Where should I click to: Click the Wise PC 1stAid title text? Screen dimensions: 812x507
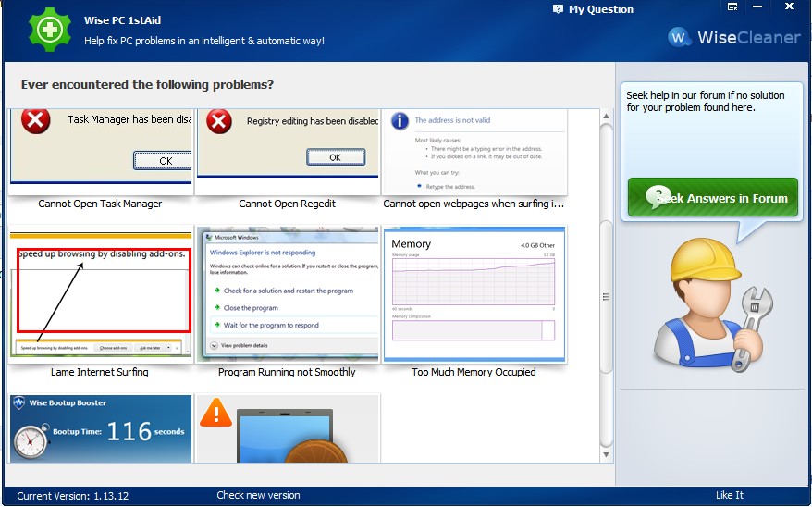pyautogui.click(x=122, y=20)
